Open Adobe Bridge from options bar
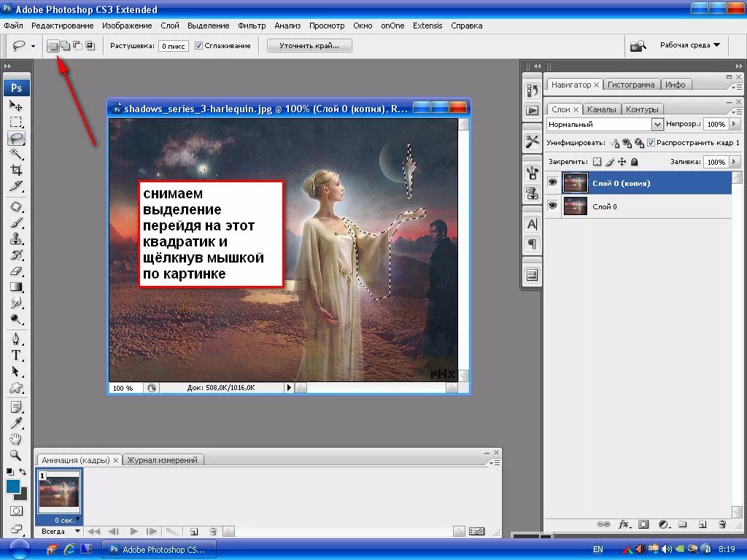Viewport: 747px width, 560px height. pos(638,46)
